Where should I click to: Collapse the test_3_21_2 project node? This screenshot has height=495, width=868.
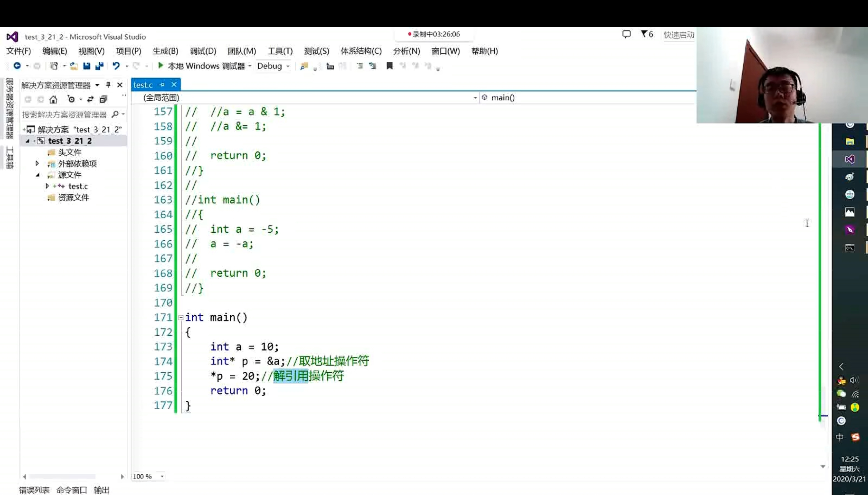(27, 141)
